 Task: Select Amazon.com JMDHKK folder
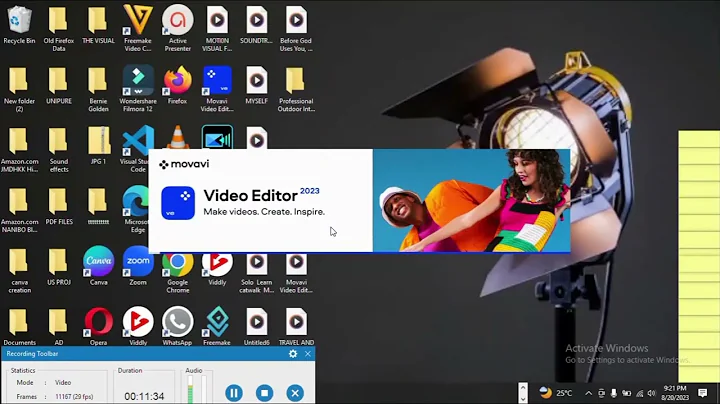point(19,149)
